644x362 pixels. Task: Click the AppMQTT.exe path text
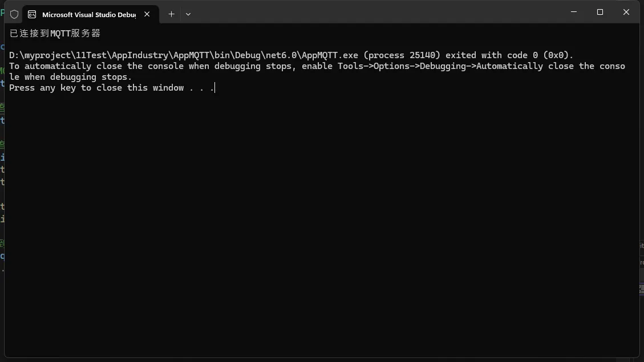pyautogui.click(x=184, y=55)
